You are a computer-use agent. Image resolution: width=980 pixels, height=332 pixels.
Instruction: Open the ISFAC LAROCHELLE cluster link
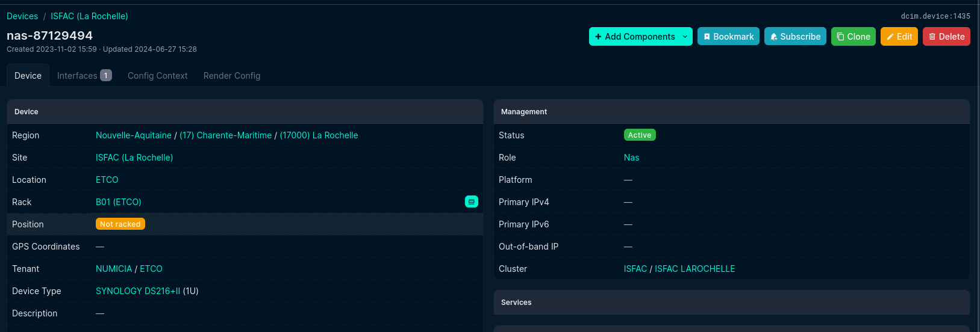coord(694,269)
